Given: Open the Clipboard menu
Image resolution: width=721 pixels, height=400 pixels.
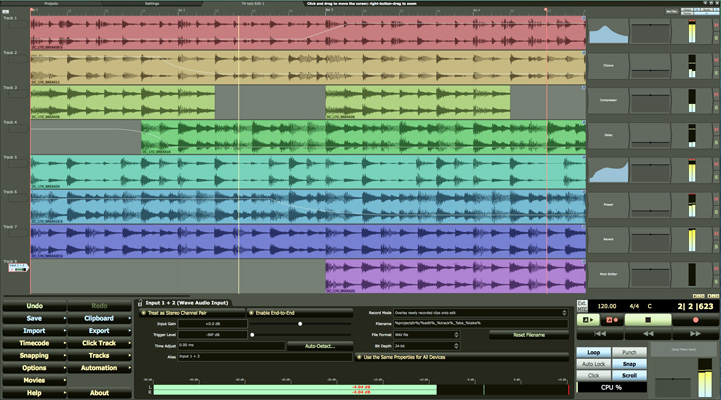Looking at the screenshot, I should point(99,318).
